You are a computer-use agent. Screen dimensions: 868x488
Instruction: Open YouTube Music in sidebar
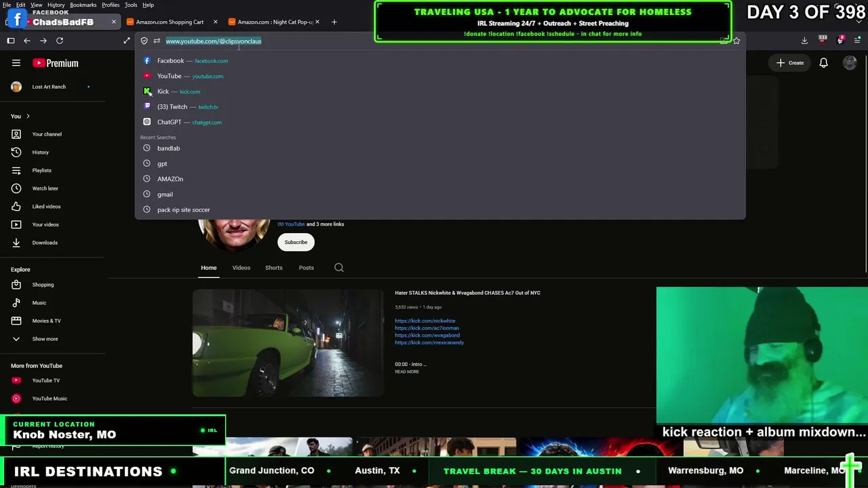coord(50,399)
